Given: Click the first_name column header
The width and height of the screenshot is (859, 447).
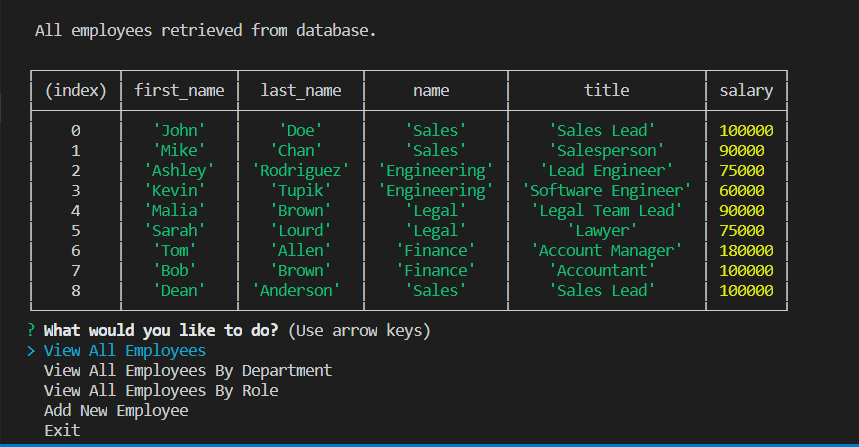Looking at the screenshot, I should pyautogui.click(x=179, y=90).
